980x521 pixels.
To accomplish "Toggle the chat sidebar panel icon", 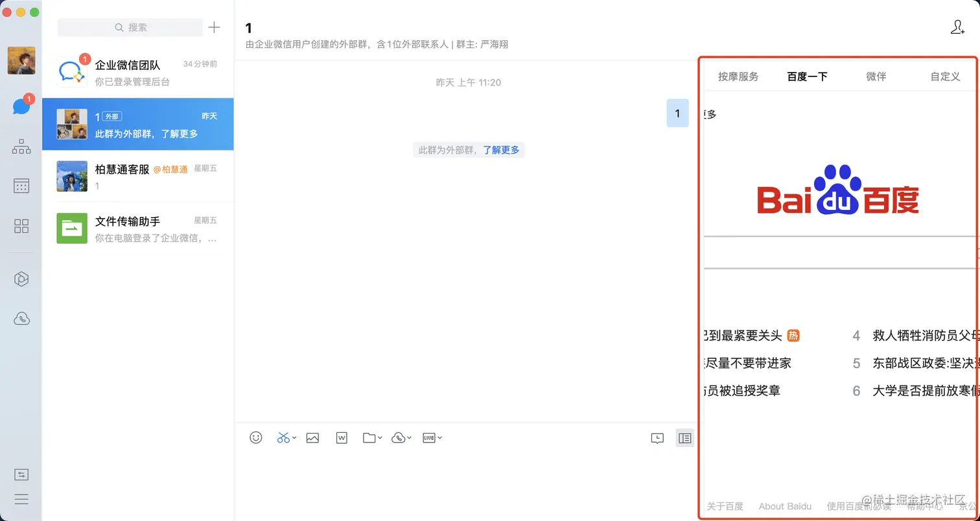I will [684, 438].
